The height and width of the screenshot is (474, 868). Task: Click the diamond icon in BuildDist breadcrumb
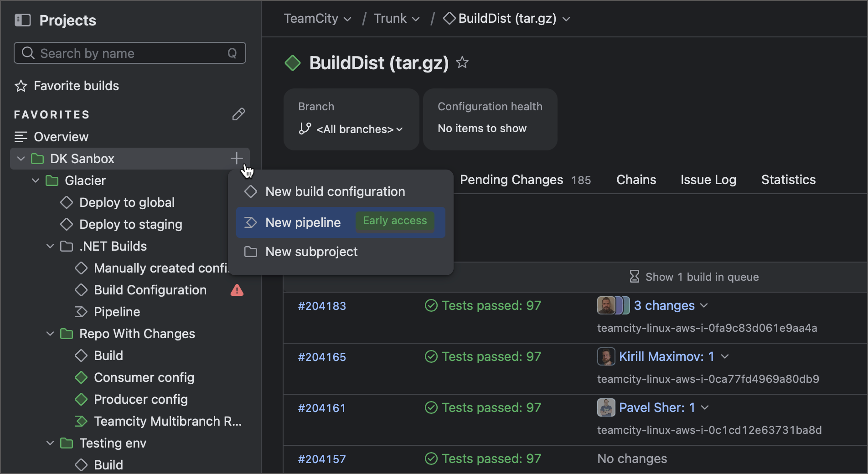[x=449, y=18]
